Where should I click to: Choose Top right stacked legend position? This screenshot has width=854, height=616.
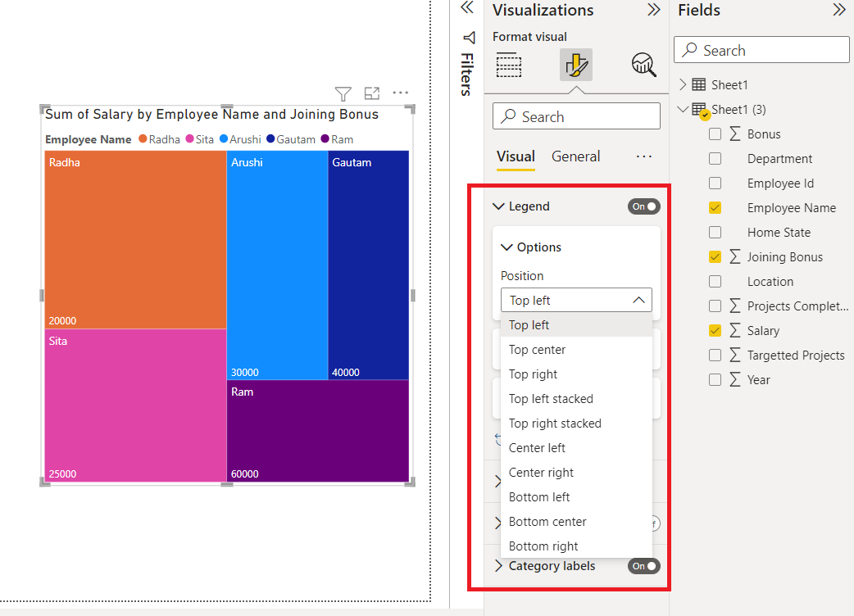(576, 423)
